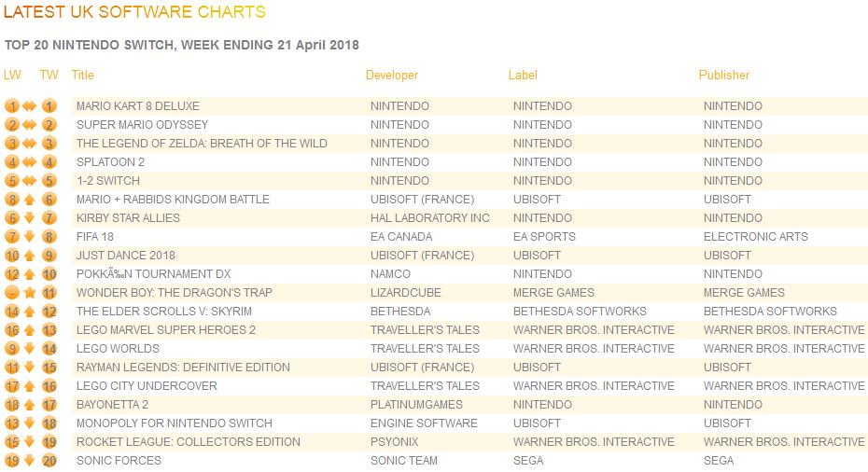868x472 pixels.
Task: Click the up arrow icon beside Bayonetta 2
Action: tap(30, 405)
